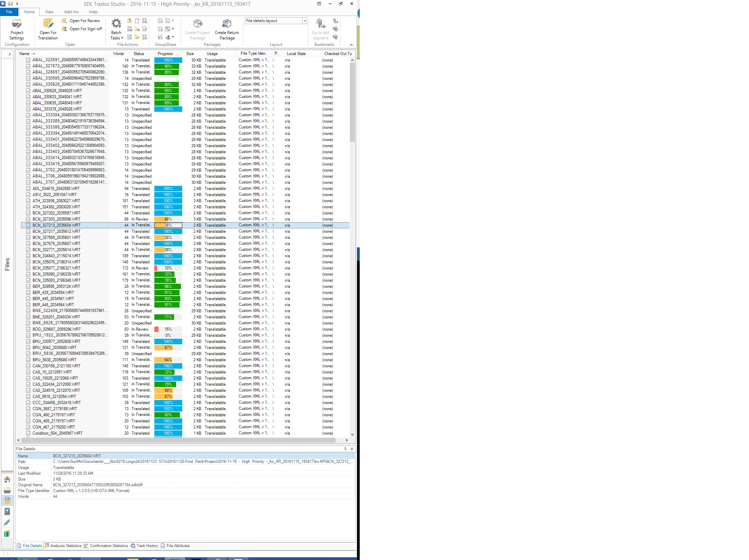Screen dimensions: 749x560
Task: Open the File menu tab
Action: [x=9, y=12]
